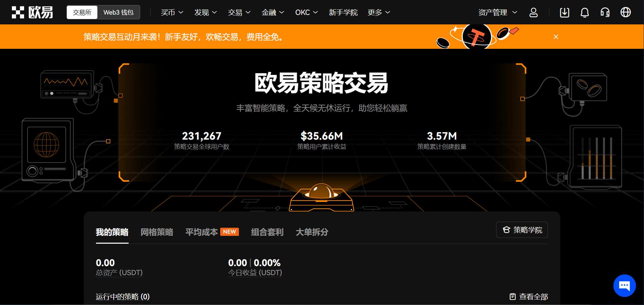The height and width of the screenshot is (305, 644).
Task: Open the customer support headset icon
Action: click(605, 13)
